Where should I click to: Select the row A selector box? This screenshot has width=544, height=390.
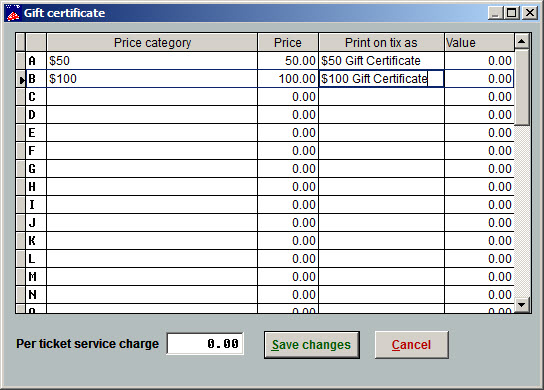tap(21, 61)
